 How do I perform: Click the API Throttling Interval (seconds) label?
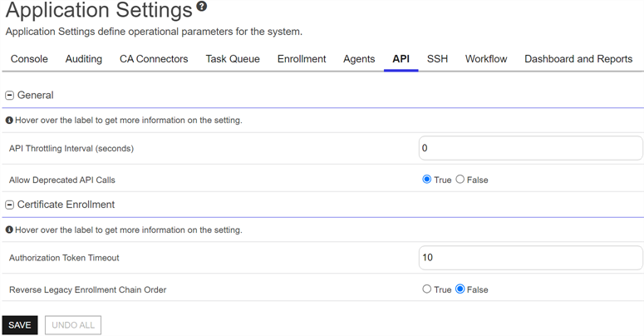(x=71, y=149)
